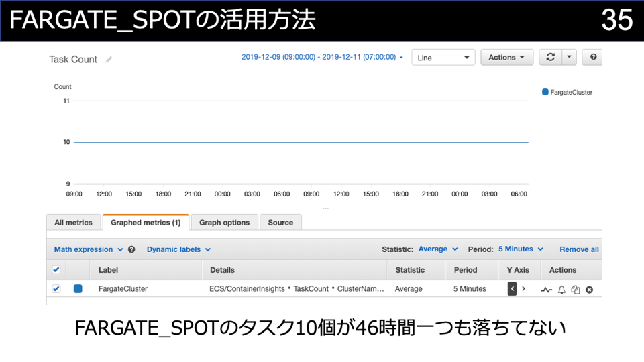Remove FargateCluster metric with the X icon
Image resolution: width=644 pixels, height=362 pixels.
tap(589, 290)
